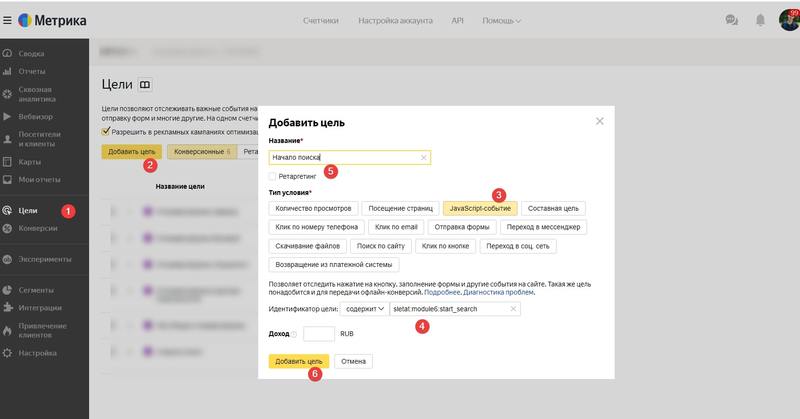Click the Название input field

(349, 157)
